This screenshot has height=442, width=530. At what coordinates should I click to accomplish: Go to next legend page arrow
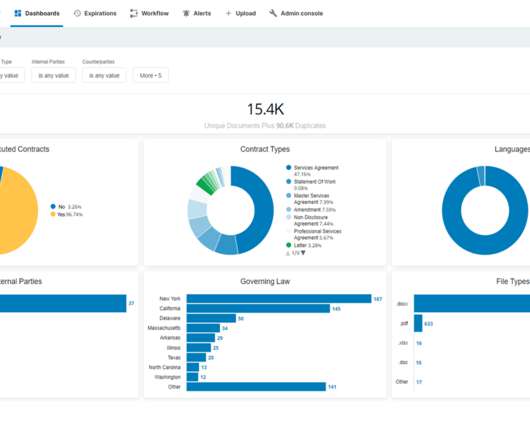click(303, 253)
